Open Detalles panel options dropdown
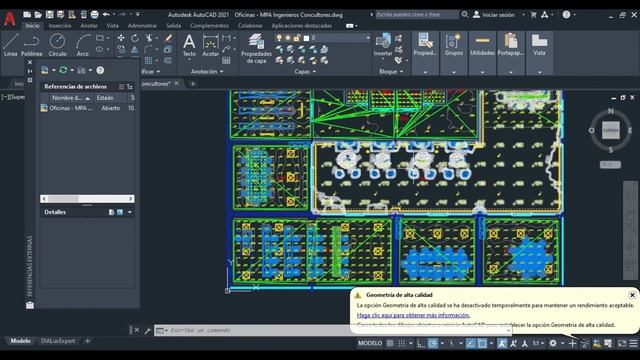This screenshot has width=640, height=360. tap(130, 212)
